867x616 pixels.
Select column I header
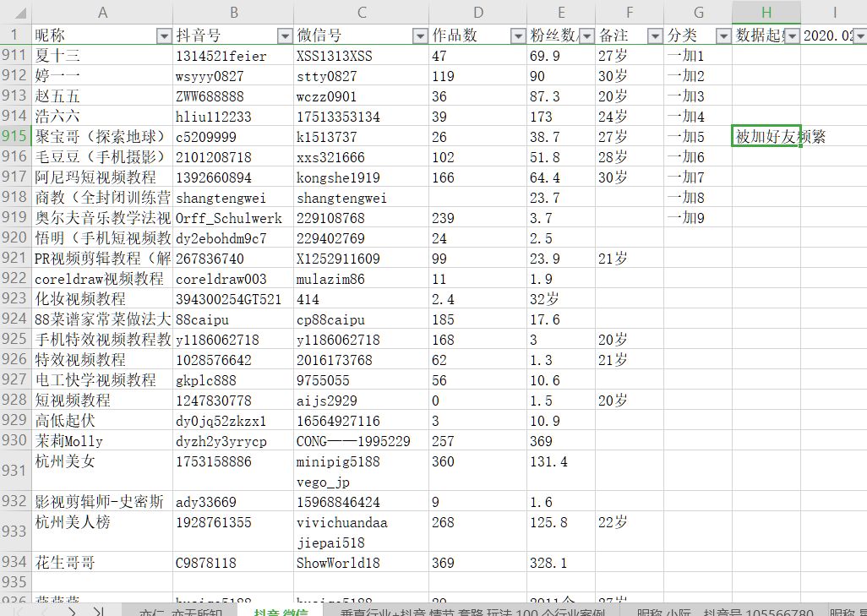click(834, 12)
